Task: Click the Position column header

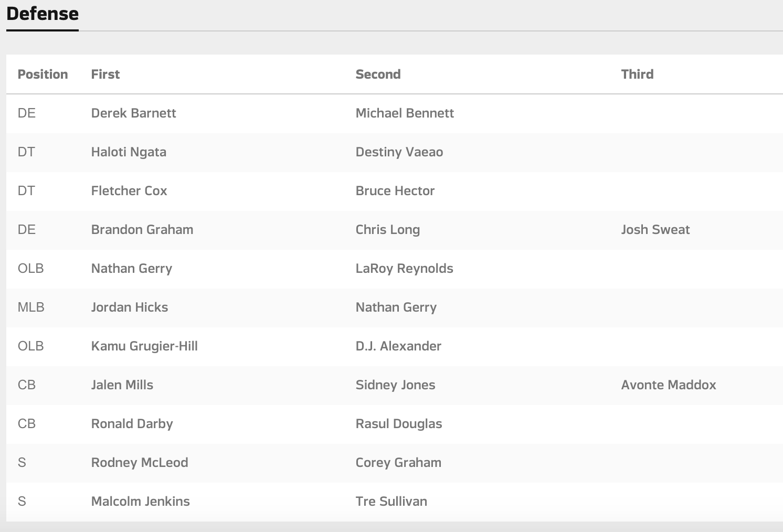Action: (x=43, y=75)
